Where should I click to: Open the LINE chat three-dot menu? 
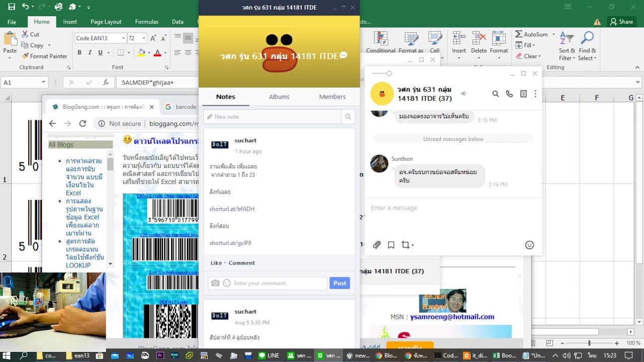coord(535,94)
